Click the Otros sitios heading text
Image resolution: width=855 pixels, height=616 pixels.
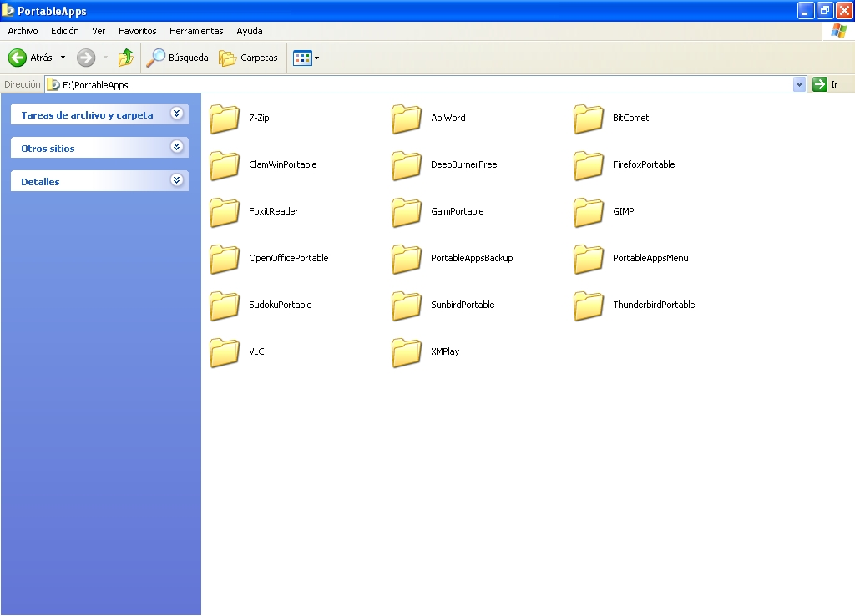click(x=48, y=149)
